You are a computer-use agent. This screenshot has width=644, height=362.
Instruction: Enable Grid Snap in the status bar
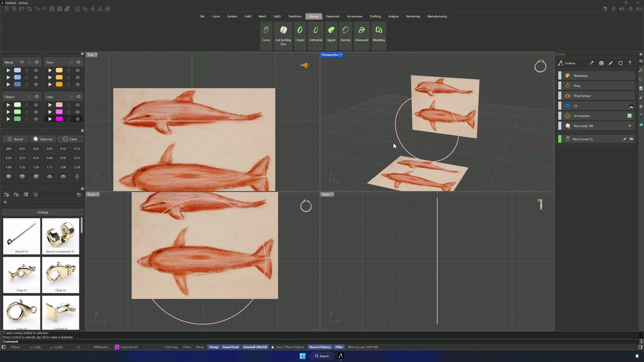tap(171, 347)
